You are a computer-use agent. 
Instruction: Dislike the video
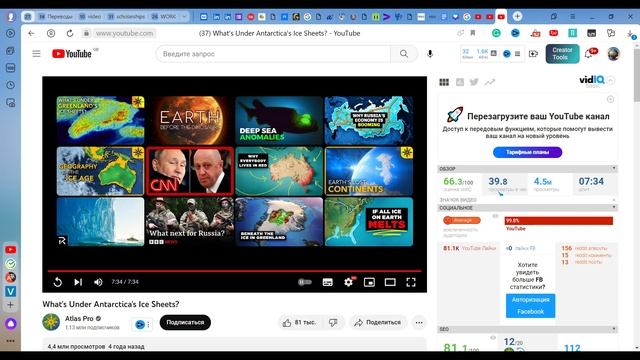click(333, 322)
